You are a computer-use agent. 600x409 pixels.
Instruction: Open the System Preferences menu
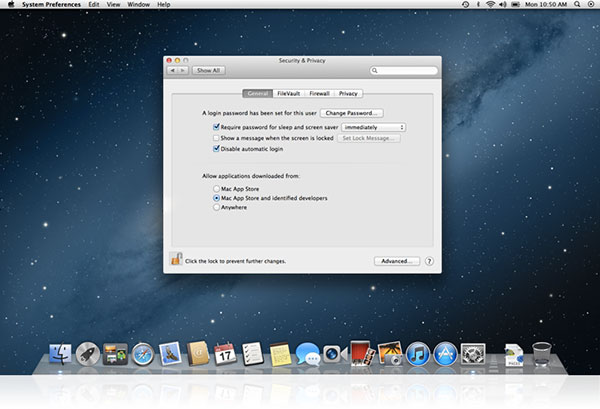51,4
